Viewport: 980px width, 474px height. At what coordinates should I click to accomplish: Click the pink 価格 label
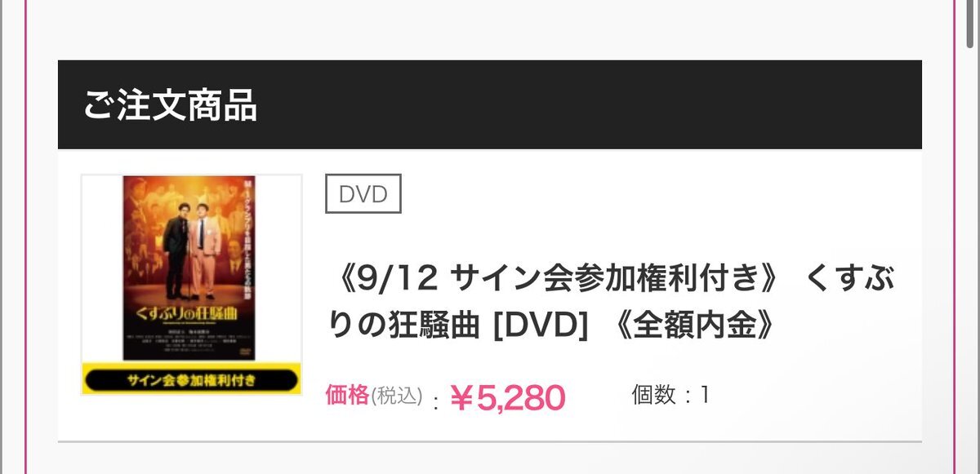point(348,395)
